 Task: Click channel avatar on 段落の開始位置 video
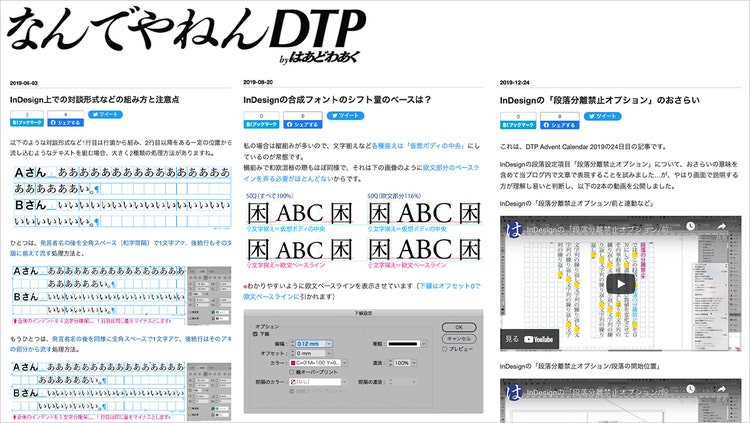pos(514,393)
